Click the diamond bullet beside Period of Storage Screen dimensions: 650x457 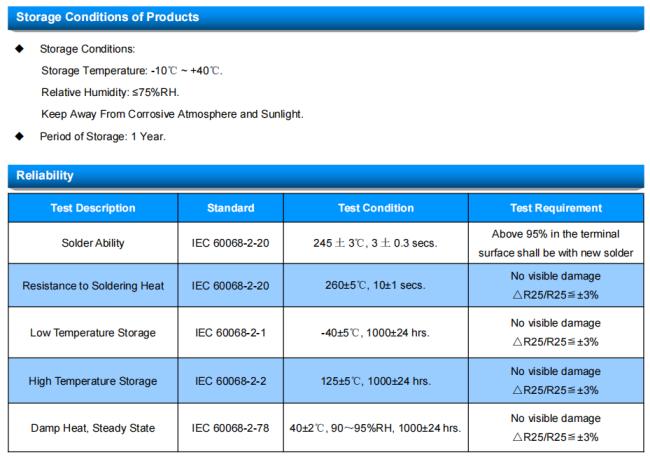(19, 136)
